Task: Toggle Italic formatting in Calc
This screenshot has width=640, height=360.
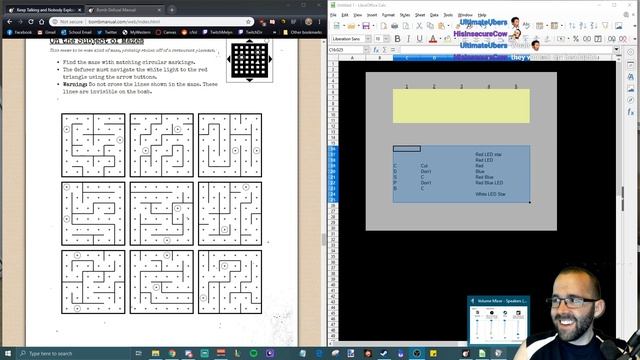Action: tap(408, 39)
